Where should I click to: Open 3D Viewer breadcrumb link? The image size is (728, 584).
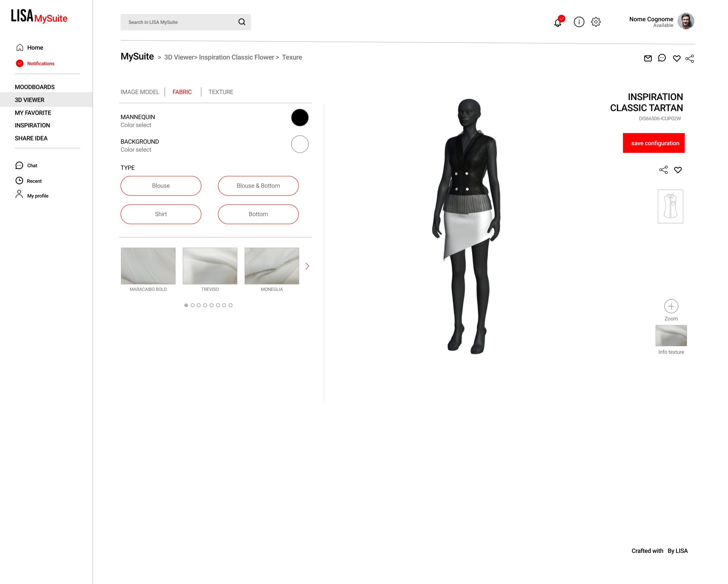click(179, 57)
